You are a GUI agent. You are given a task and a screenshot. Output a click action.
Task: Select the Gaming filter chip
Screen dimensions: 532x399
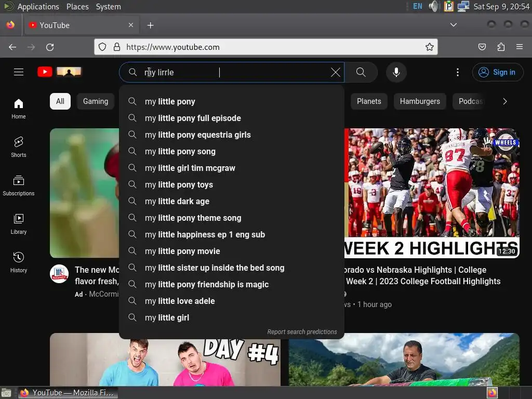96,101
